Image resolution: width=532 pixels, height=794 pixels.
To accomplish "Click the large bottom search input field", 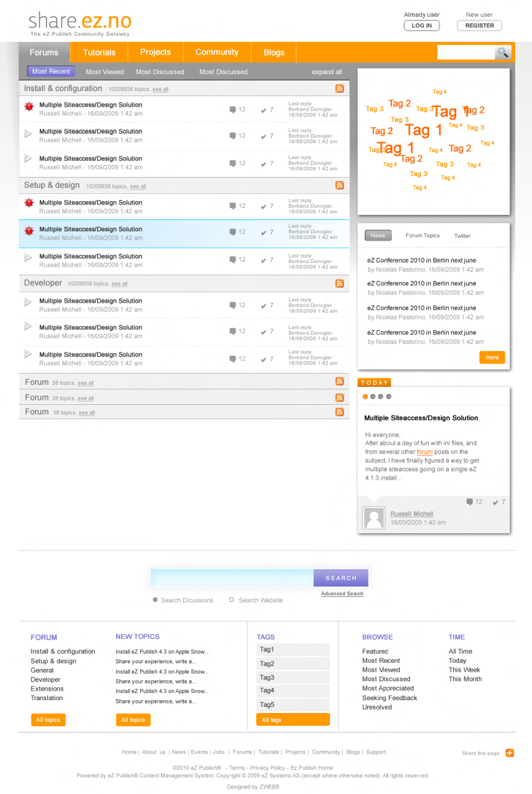I will (232, 578).
